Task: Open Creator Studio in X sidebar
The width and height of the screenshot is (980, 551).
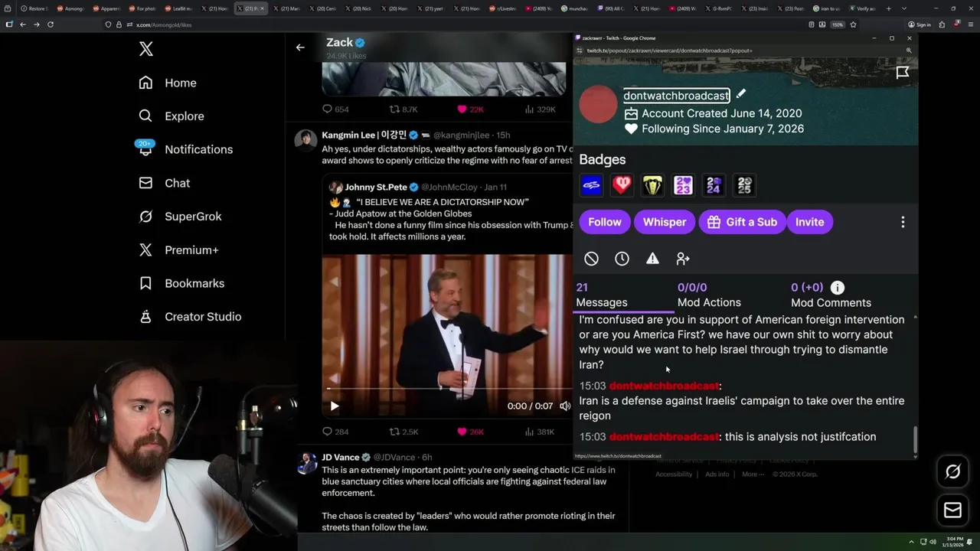Action: [190, 317]
